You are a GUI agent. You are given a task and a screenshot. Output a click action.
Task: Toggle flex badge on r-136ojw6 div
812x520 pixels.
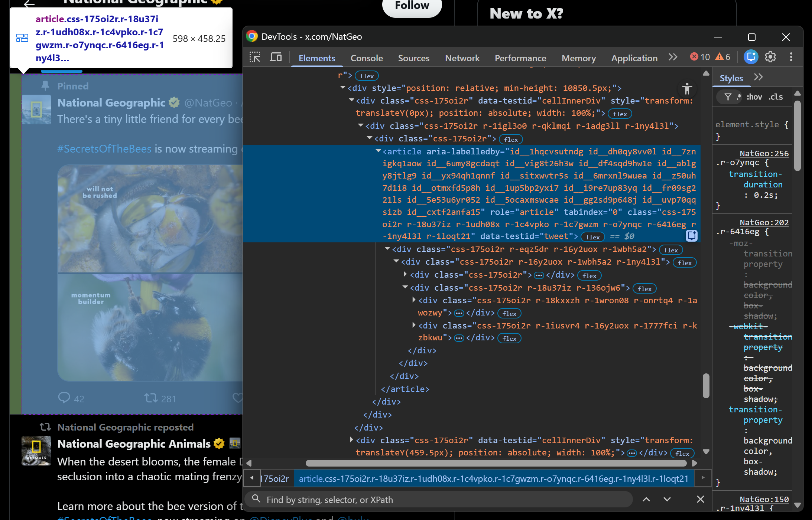click(644, 288)
